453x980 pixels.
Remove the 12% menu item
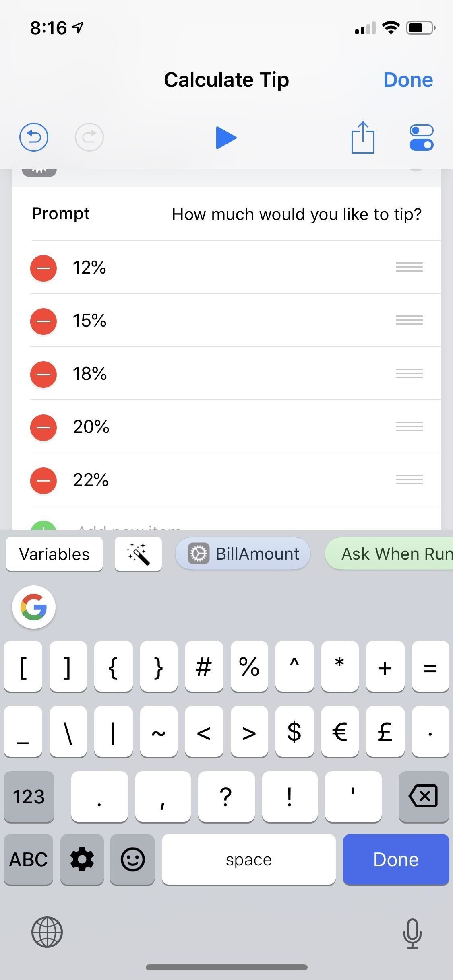pos(43,268)
